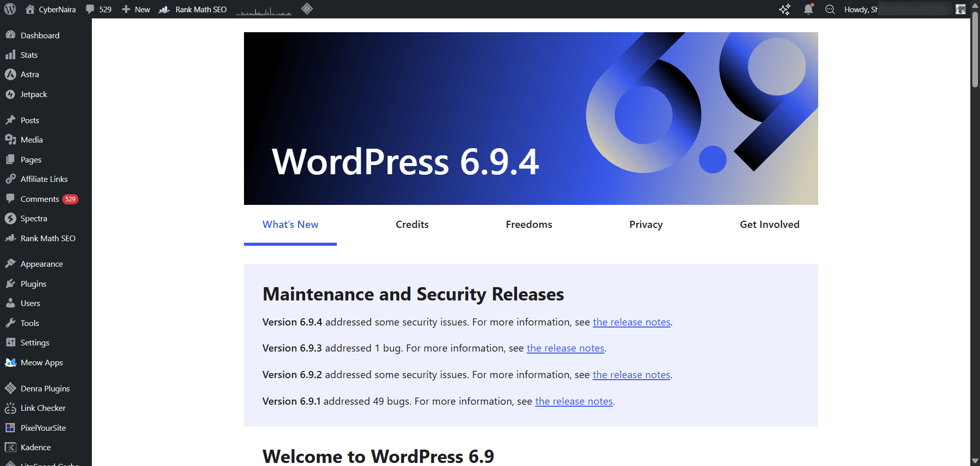Click the Pages icon in sidebar

(10, 159)
